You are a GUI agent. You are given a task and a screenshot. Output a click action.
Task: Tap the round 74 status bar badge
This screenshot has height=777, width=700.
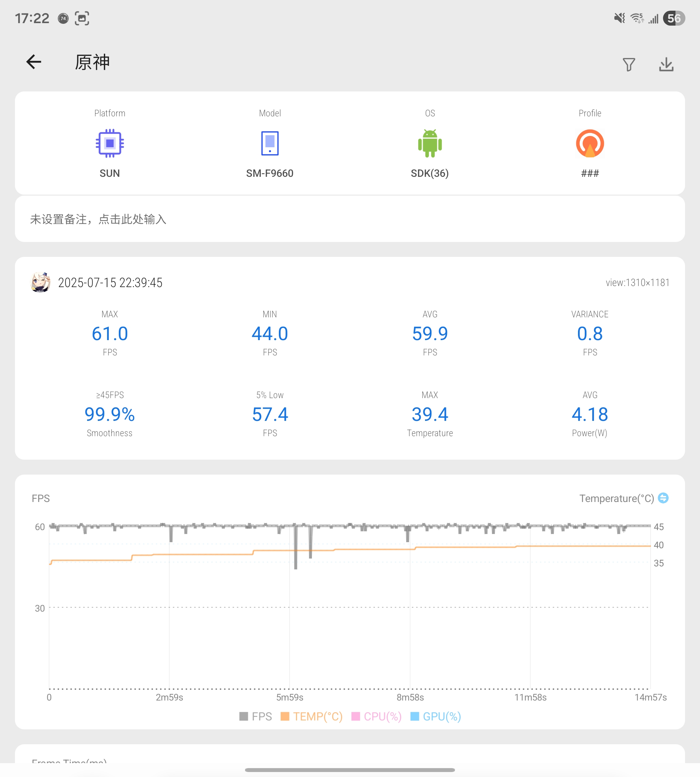[63, 18]
